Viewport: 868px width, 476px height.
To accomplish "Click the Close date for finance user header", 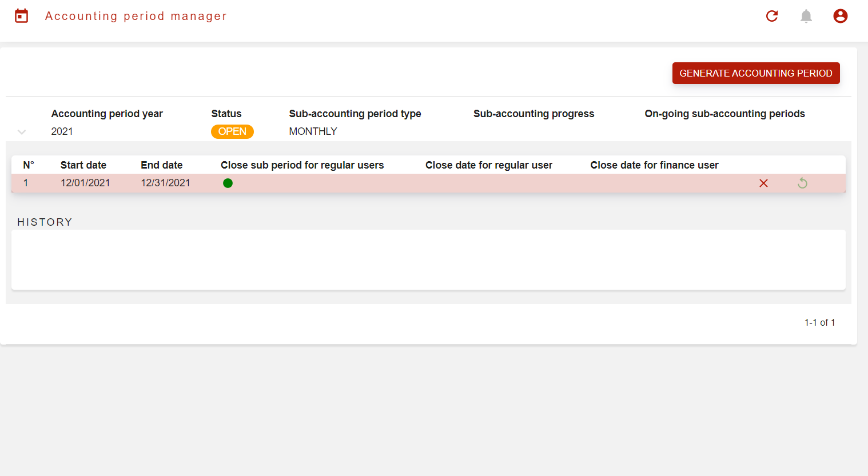I will coord(654,165).
